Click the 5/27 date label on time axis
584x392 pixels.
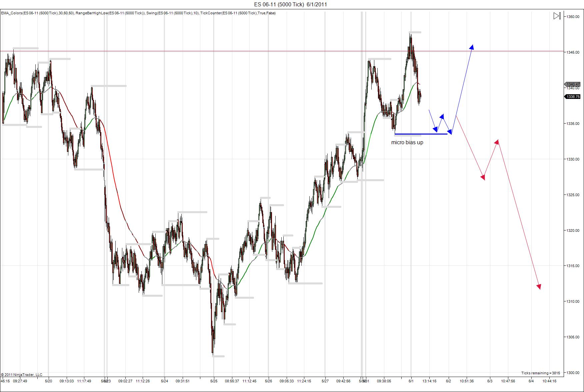325,381
